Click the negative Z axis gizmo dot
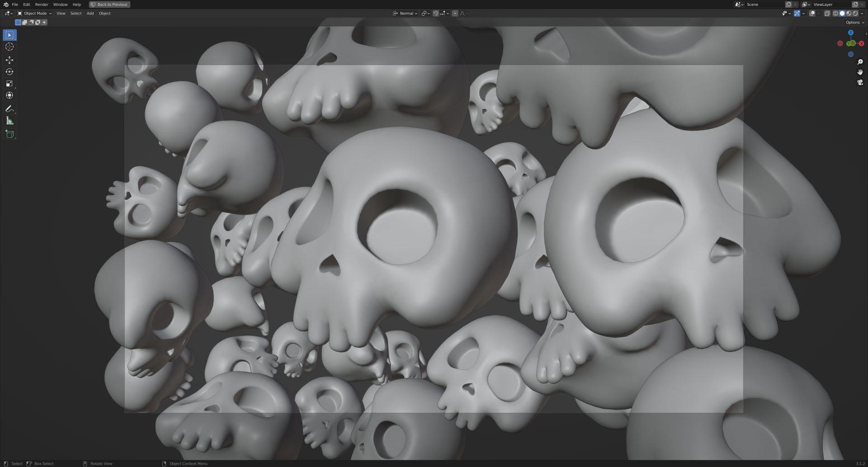868x467 pixels. click(850, 54)
